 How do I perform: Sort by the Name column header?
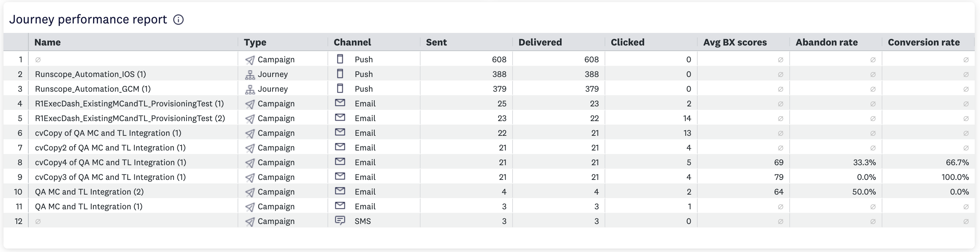48,42
